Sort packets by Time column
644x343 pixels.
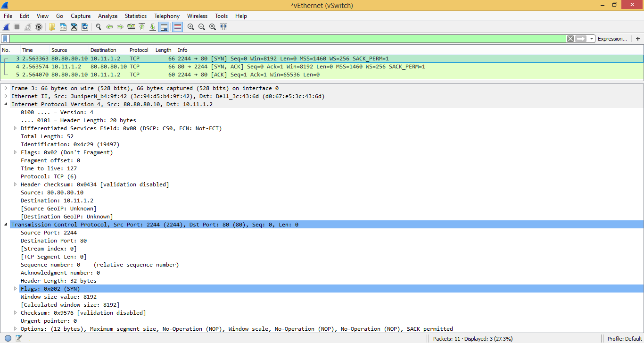tap(35, 50)
